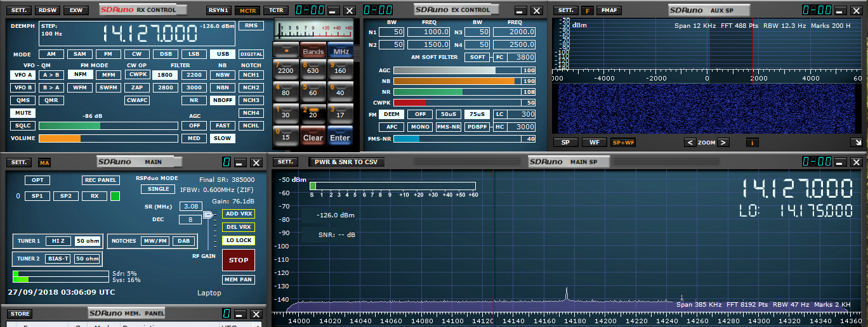
Task: Click STORE in Memory Panel
Action: [20, 314]
